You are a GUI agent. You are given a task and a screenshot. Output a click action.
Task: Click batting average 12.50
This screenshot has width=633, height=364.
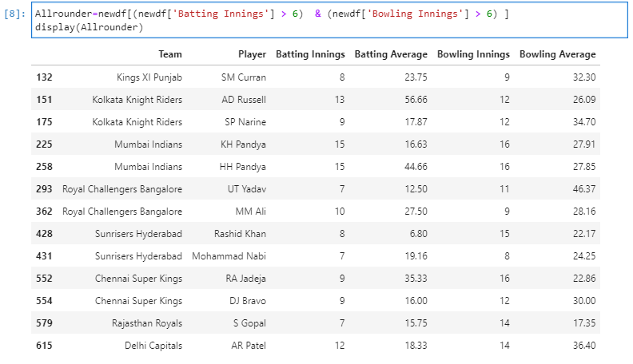click(x=416, y=189)
